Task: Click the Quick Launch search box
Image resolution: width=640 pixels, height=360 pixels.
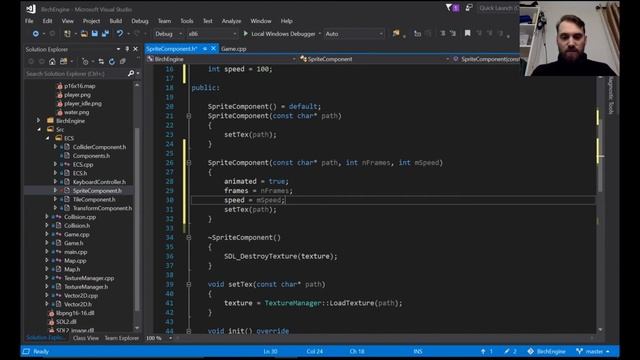Action: [x=498, y=8]
